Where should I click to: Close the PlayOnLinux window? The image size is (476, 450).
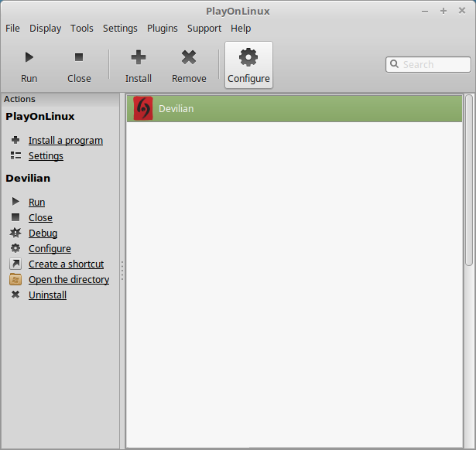click(462, 11)
